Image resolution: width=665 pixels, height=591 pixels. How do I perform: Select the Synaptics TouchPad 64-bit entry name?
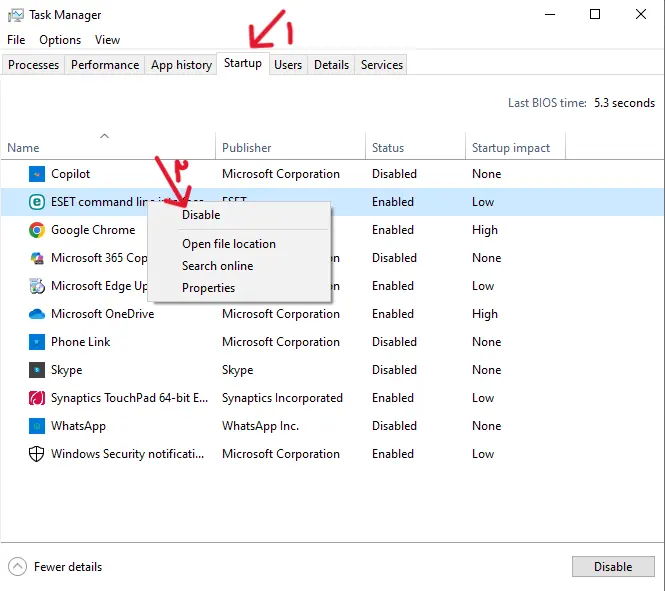click(129, 398)
